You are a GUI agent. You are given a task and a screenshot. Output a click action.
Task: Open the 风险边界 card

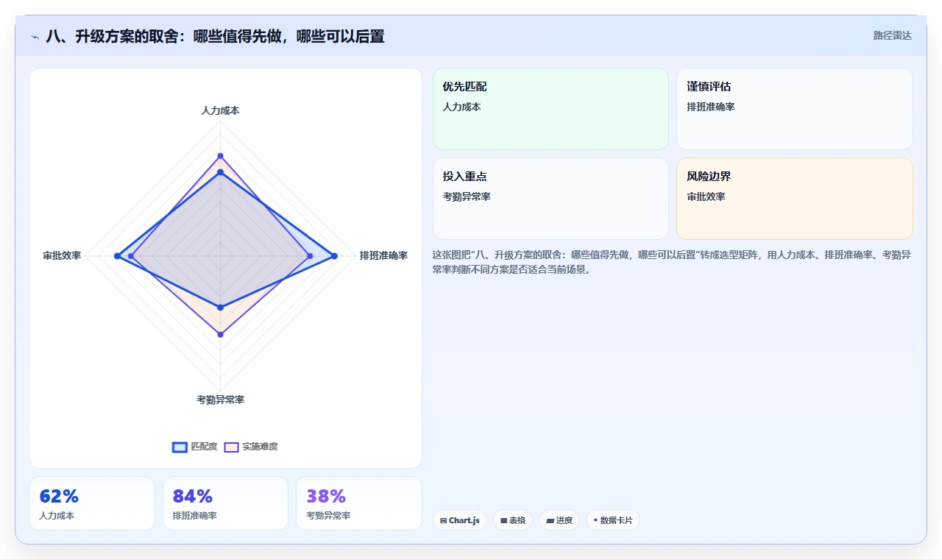pos(795,199)
